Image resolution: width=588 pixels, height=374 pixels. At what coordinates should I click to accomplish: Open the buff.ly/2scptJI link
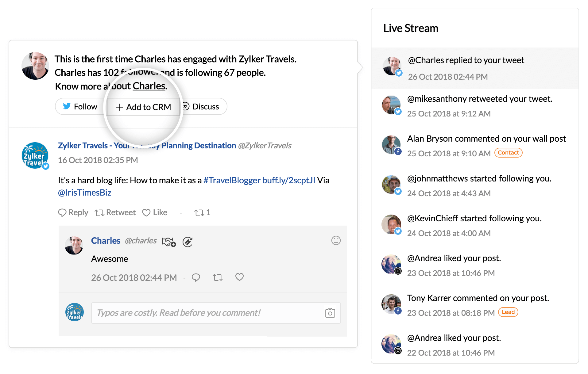pos(289,180)
